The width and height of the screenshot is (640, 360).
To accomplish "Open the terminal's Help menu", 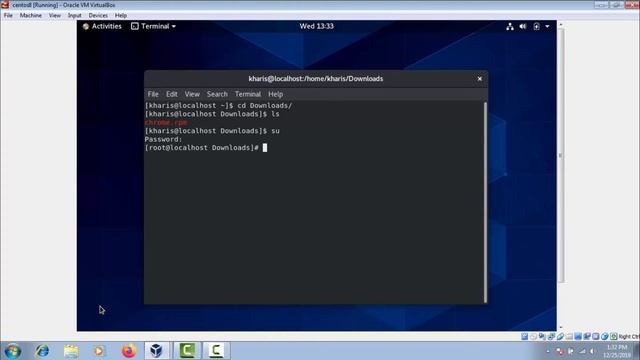I will 276,94.
